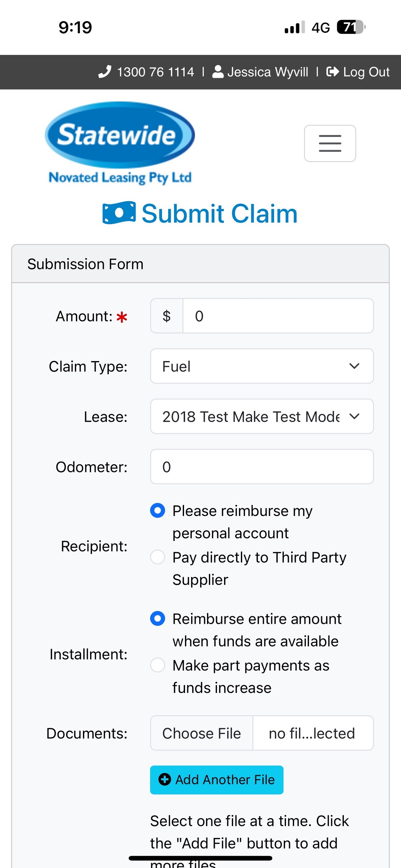Open the Claim Type dropdown showing Fuel

(262, 366)
